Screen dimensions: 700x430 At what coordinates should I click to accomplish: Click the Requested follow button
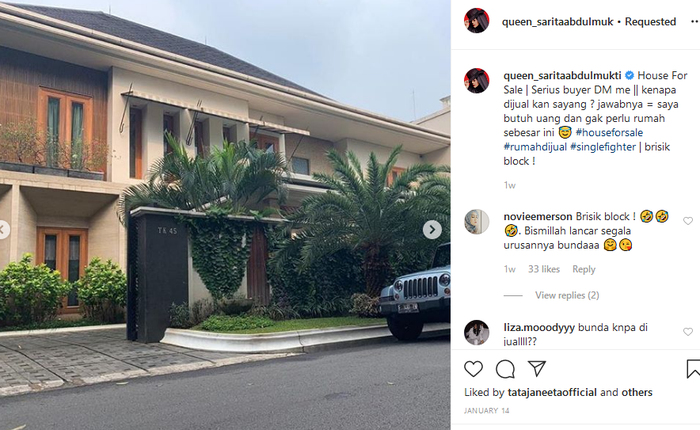tap(650, 21)
